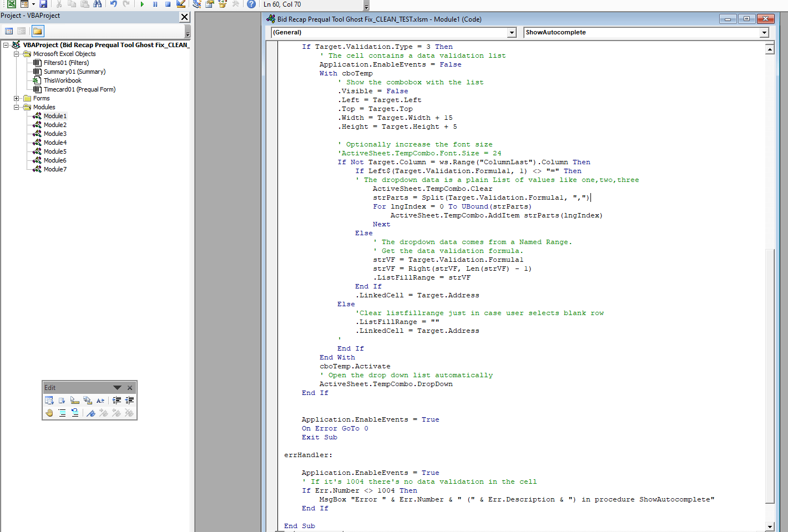
Task: Click List Constants in Edit toolbar
Action: coord(62,401)
